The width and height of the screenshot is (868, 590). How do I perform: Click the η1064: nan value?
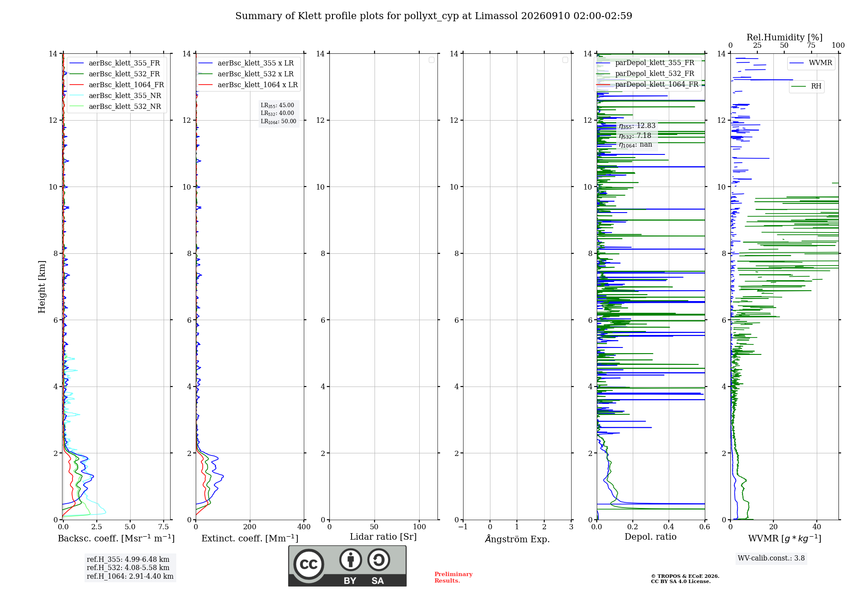click(635, 145)
